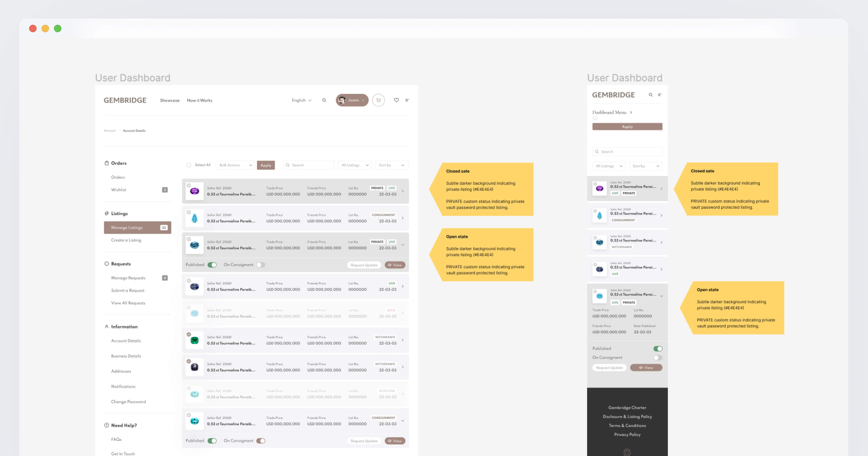
Task: Open How it Works in top navigation
Action: tap(199, 100)
